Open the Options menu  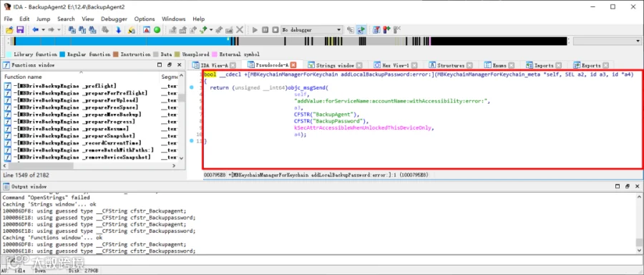[144, 19]
